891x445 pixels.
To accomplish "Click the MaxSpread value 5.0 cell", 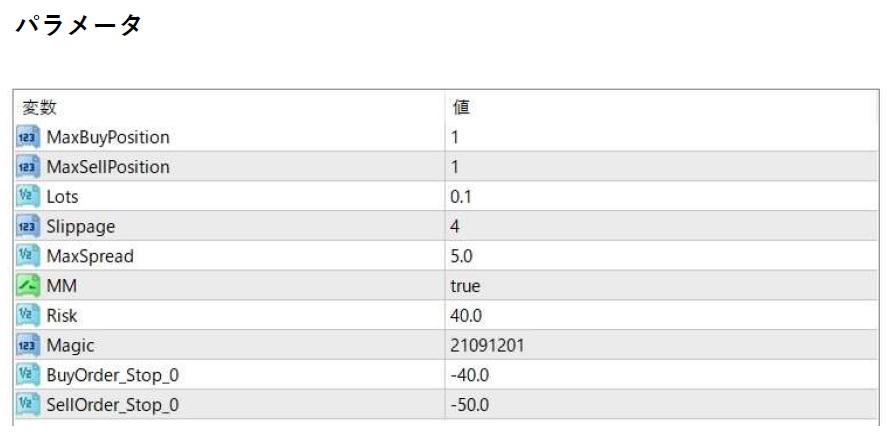I will 462,256.
